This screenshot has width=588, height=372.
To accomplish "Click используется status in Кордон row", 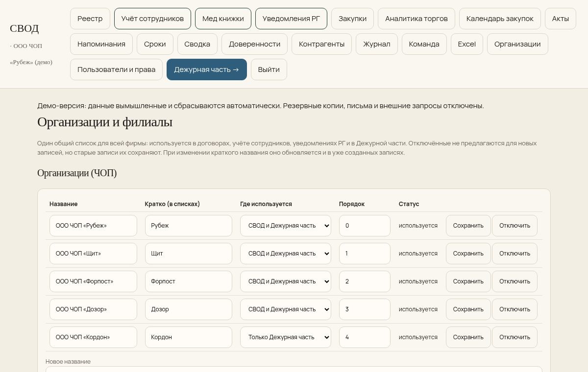I will point(418,337).
